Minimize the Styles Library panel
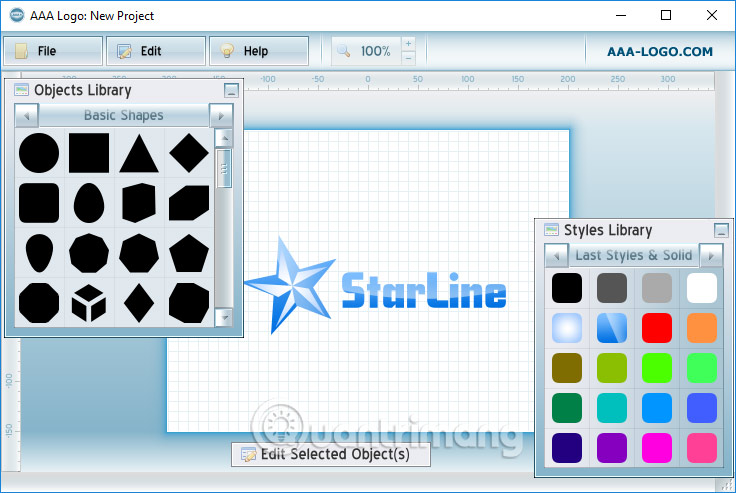 pos(721,230)
